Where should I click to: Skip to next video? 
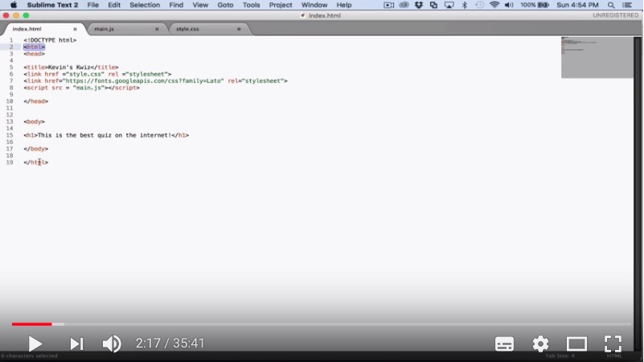pyautogui.click(x=76, y=344)
